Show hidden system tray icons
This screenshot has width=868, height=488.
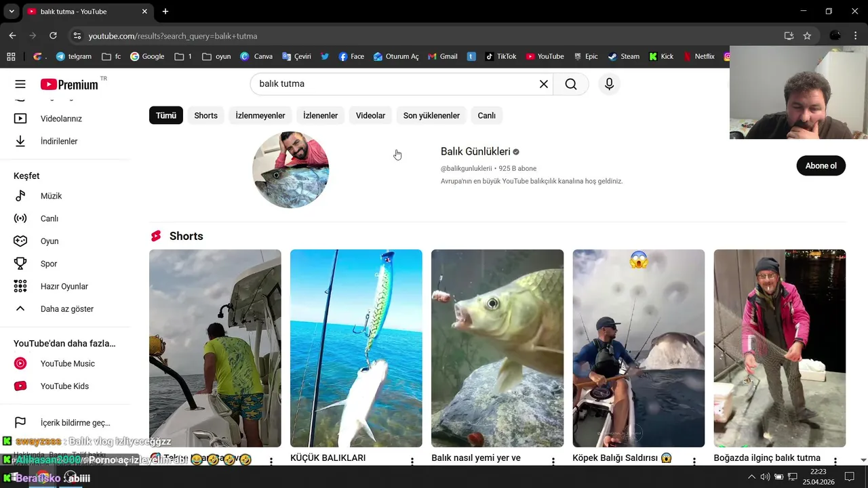[751, 476]
